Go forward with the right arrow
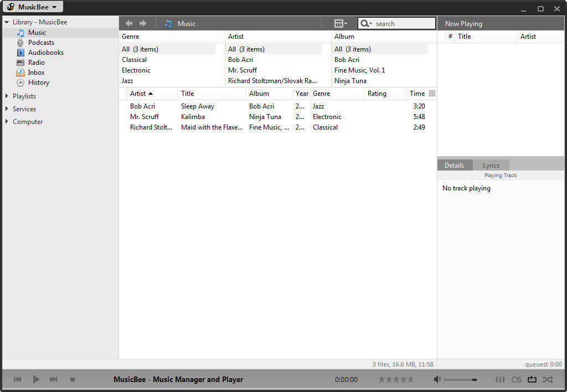Viewport: 567px width, 392px height. pos(143,23)
